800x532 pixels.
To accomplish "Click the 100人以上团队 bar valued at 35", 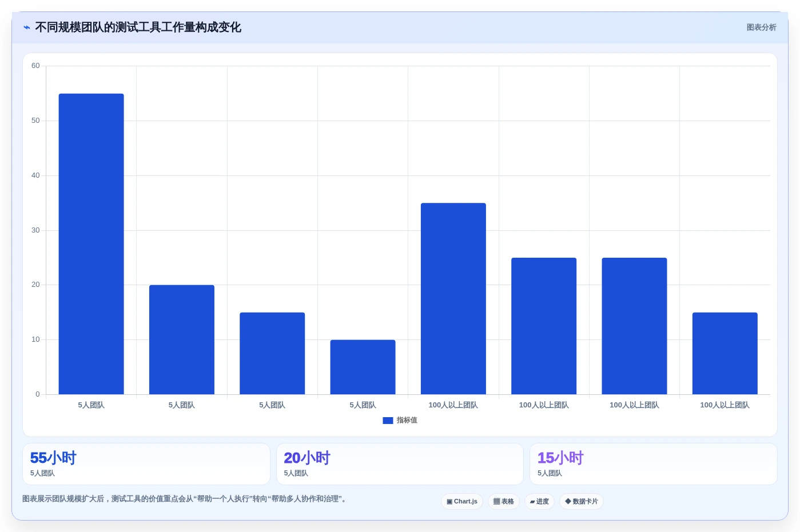I will 453,299.
